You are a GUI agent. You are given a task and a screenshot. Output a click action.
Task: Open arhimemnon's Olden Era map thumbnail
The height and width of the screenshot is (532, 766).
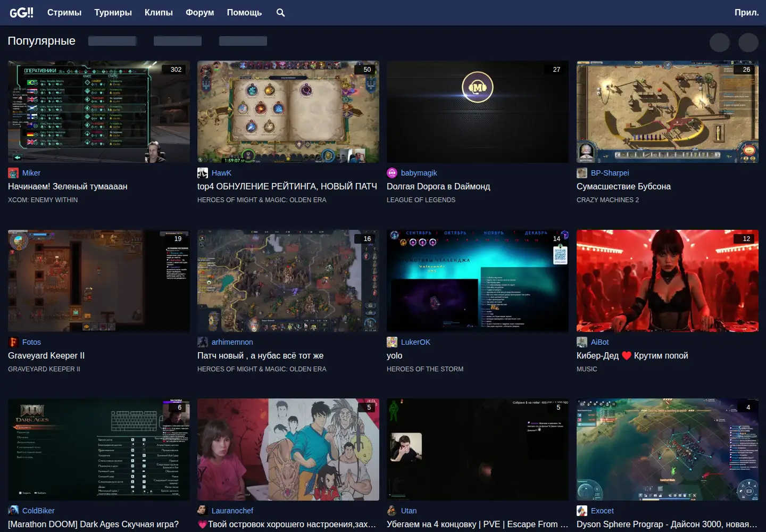288,281
